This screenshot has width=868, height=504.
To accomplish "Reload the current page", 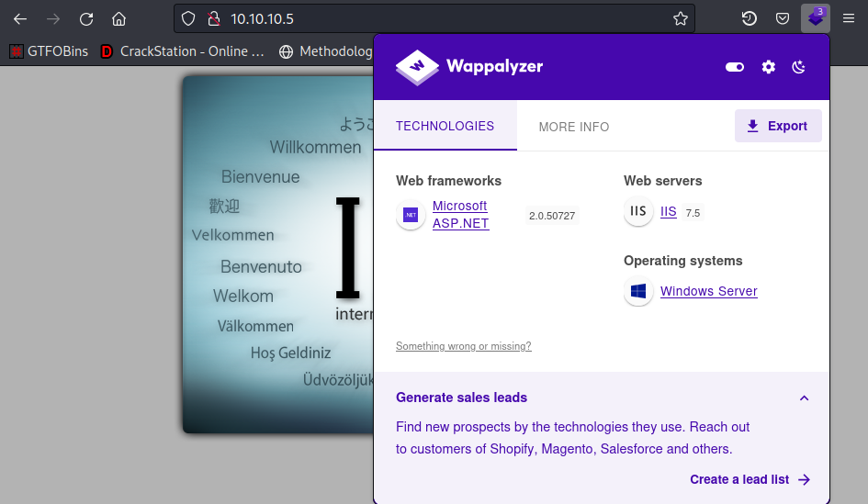I will click(86, 18).
